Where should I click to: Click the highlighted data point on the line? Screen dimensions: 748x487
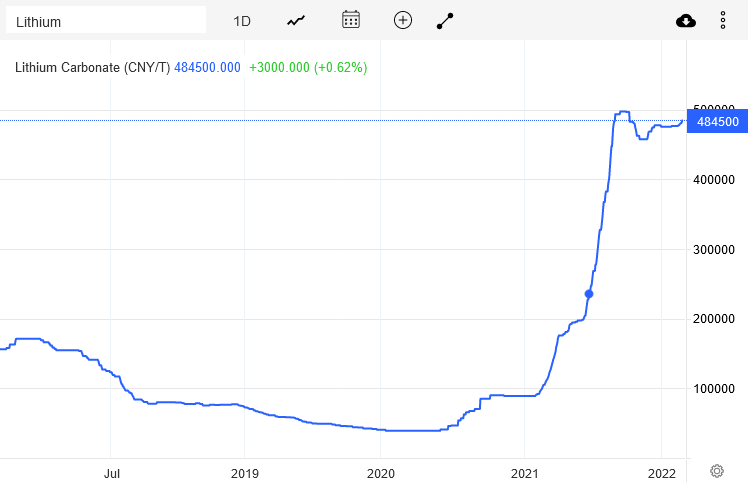point(589,294)
